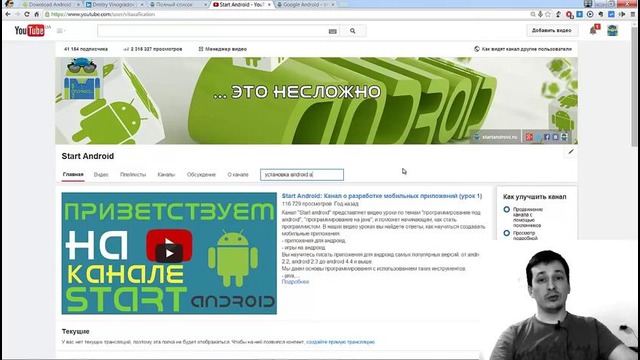
Task: Open the notifications bell
Action: click(x=593, y=30)
